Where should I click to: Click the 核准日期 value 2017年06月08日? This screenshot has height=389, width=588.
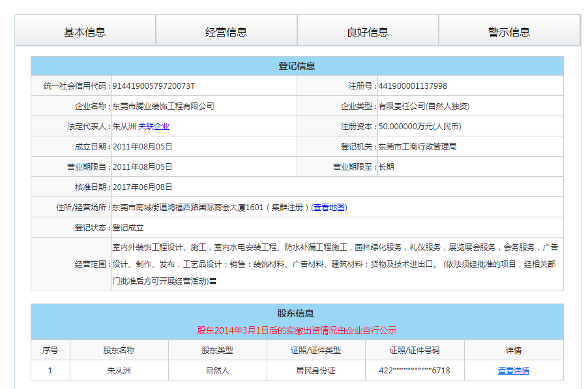coord(142,187)
